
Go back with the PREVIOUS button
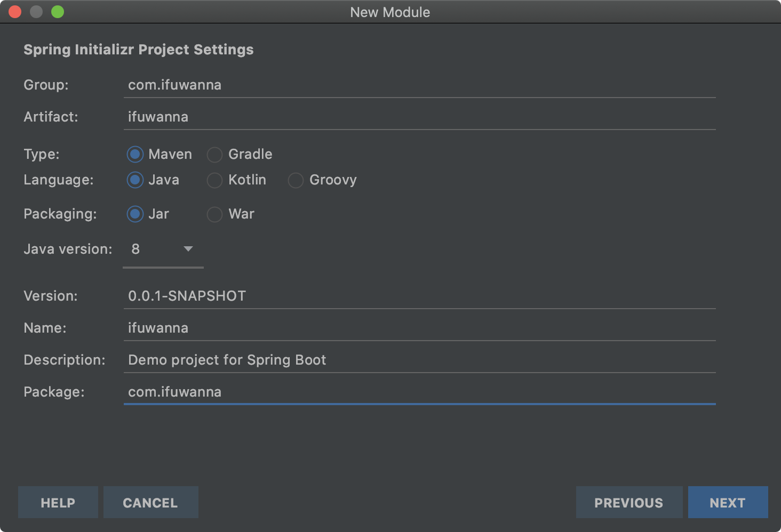[x=629, y=502]
